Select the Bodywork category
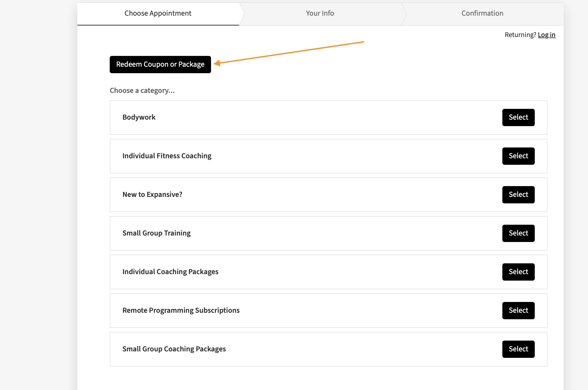This screenshot has width=588, height=390. pyautogui.click(x=518, y=117)
